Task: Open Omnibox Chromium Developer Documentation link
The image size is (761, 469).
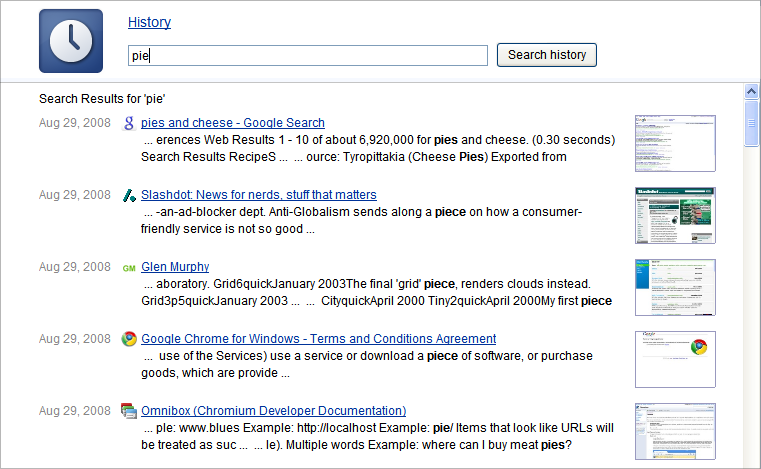Action: (274, 411)
